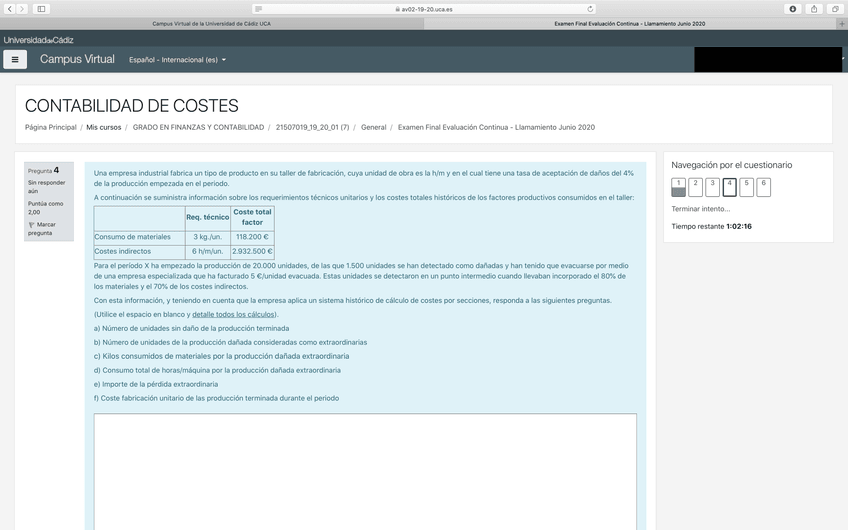Click CONTABILIDAD DE COSTES course heading

click(x=131, y=106)
